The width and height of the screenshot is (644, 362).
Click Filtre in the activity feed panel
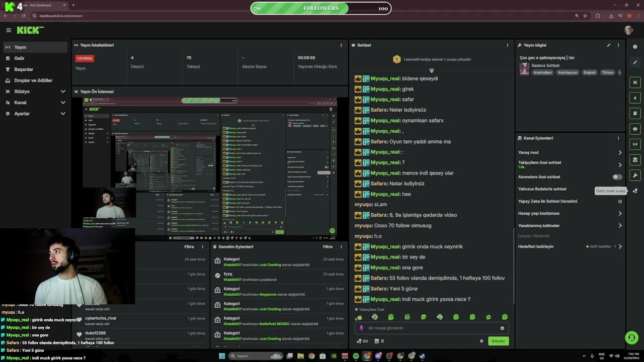point(189,247)
